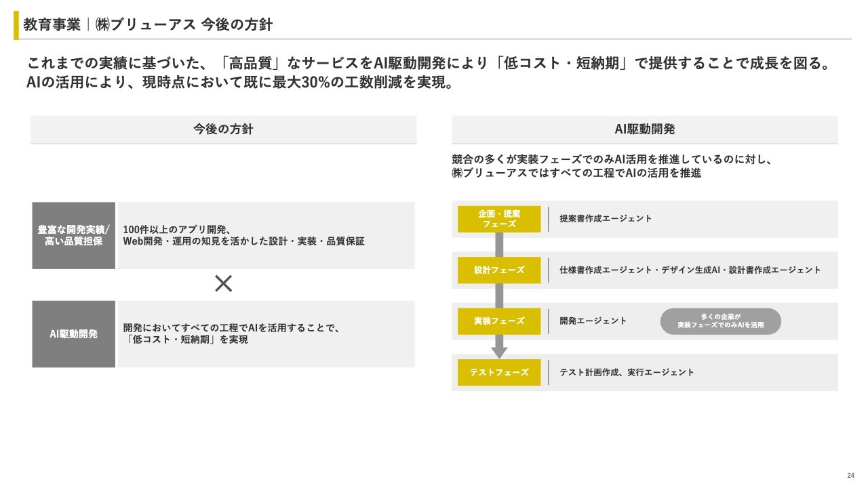Click the 提案書作成エージェント text
The image size is (868, 488).
coord(606,219)
